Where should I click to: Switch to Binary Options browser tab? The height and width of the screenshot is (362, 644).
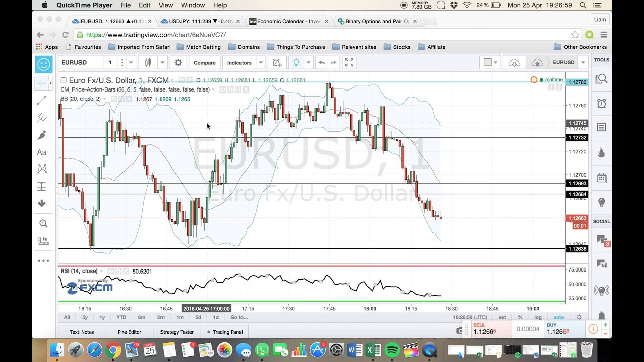point(377,21)
